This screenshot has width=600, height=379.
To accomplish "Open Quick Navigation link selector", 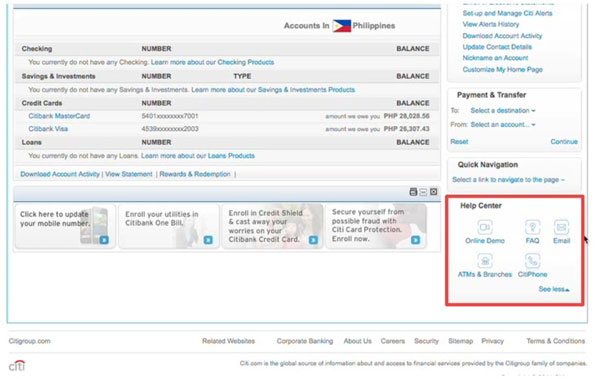I will [x=508, y=180].
